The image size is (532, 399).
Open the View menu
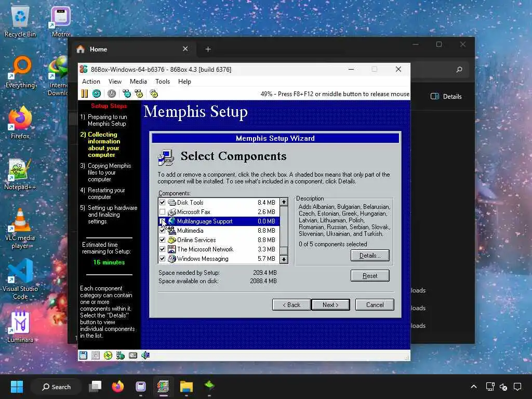pyautogui.click(x=115, y=82)
